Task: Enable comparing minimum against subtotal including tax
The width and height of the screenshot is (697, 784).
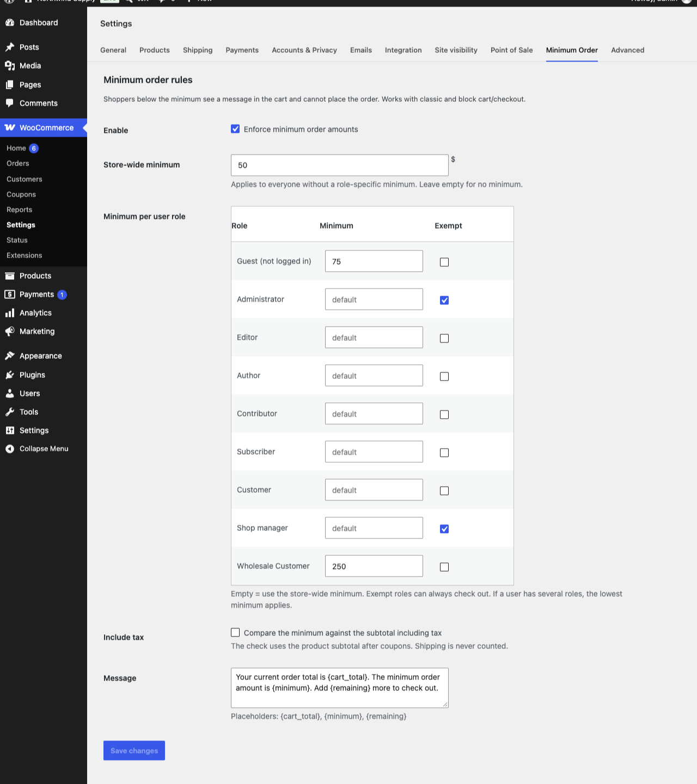Action: point(235,633)
